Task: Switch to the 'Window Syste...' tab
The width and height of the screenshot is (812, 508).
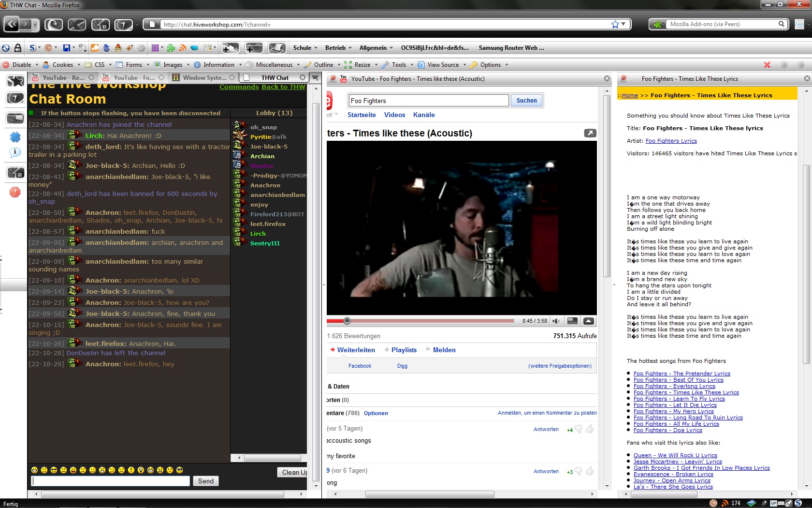Action: click(204, 77)
